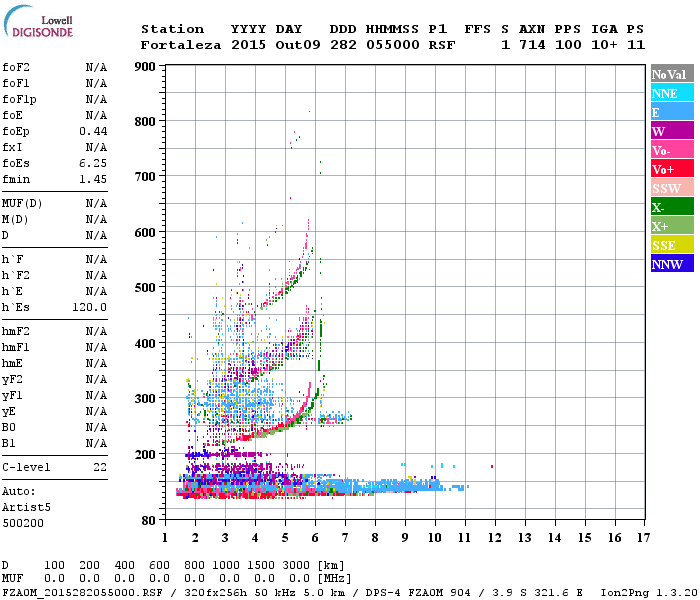
Task: Click the RSF value under P1
Action: [x=442, y=45]
